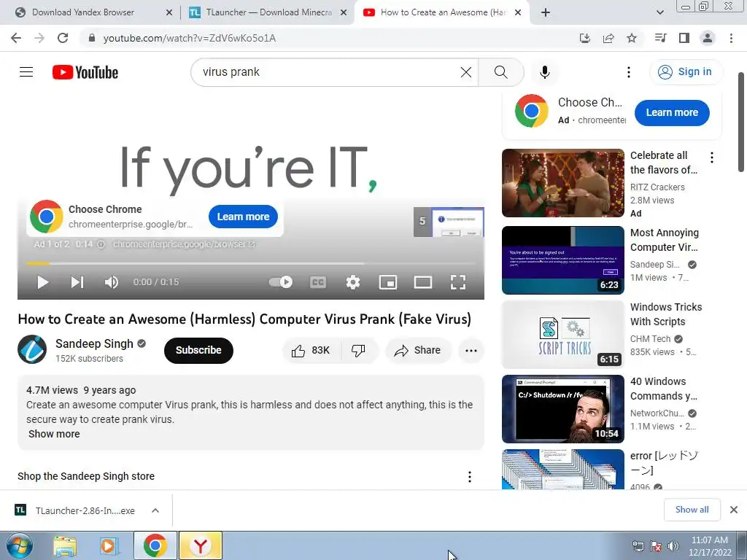
Task: Open a new browser tab
Action: (x=546, y=13)
